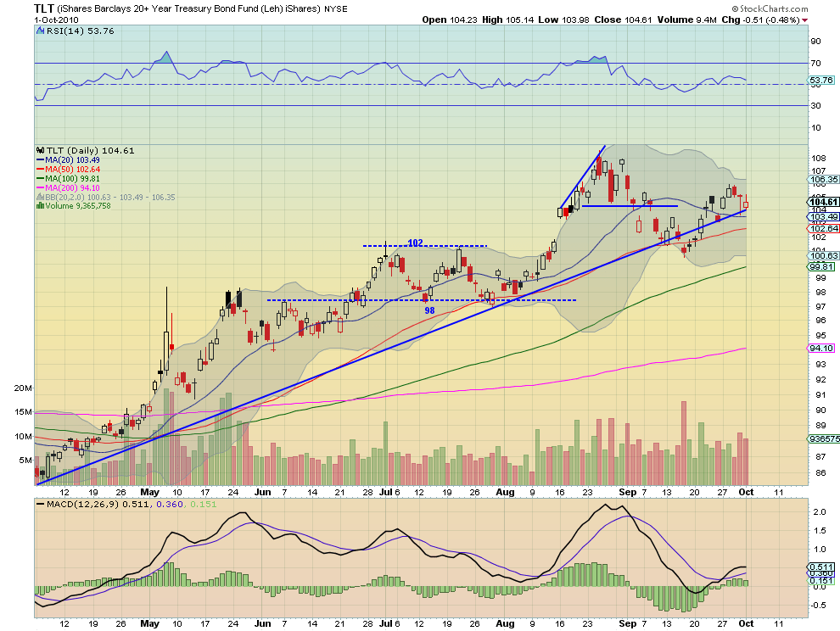Click the MA(20) 103.49 legend text
Viewport: 840px width, 631px height.
pyautogui.click(x=72, y=160)
